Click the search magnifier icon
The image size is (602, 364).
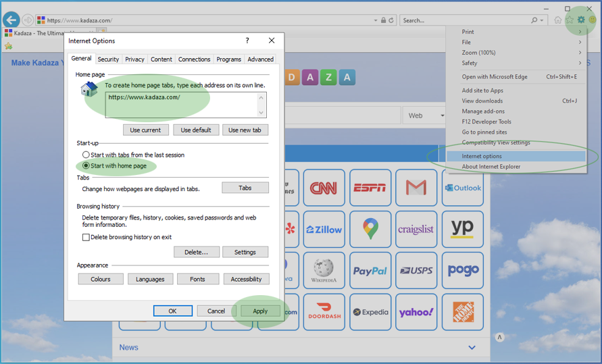tap(534, 20)
